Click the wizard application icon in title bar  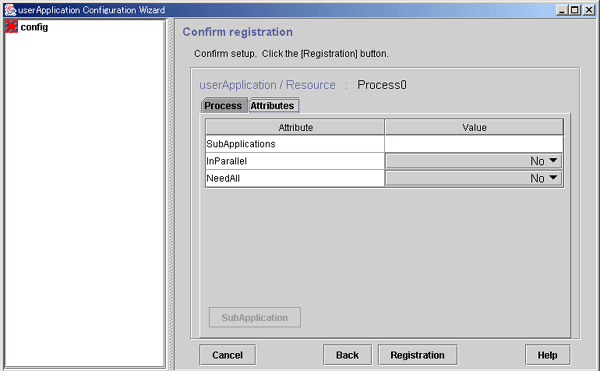click(10, 10)
